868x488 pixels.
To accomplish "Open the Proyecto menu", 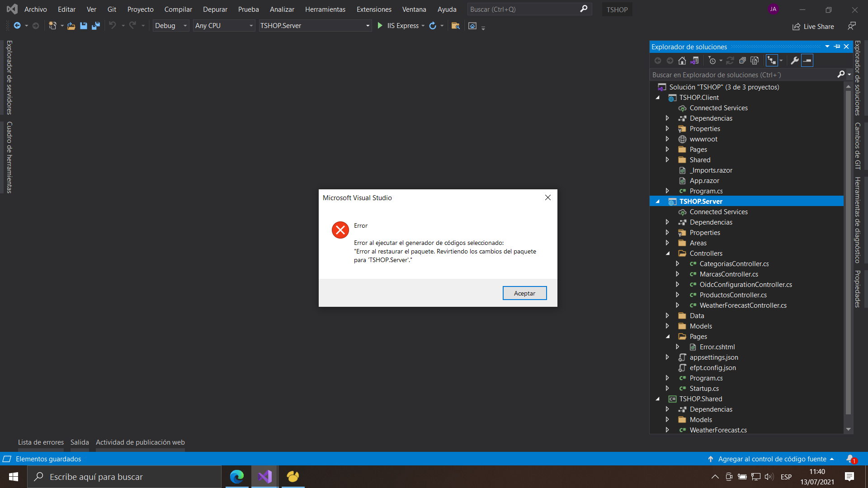I will (x=140, y=9).
